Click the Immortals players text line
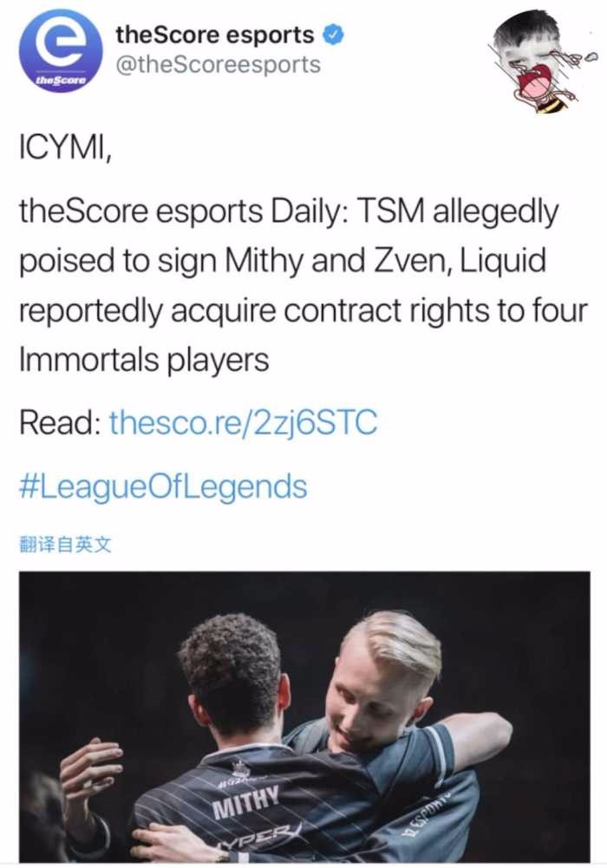 144,359
